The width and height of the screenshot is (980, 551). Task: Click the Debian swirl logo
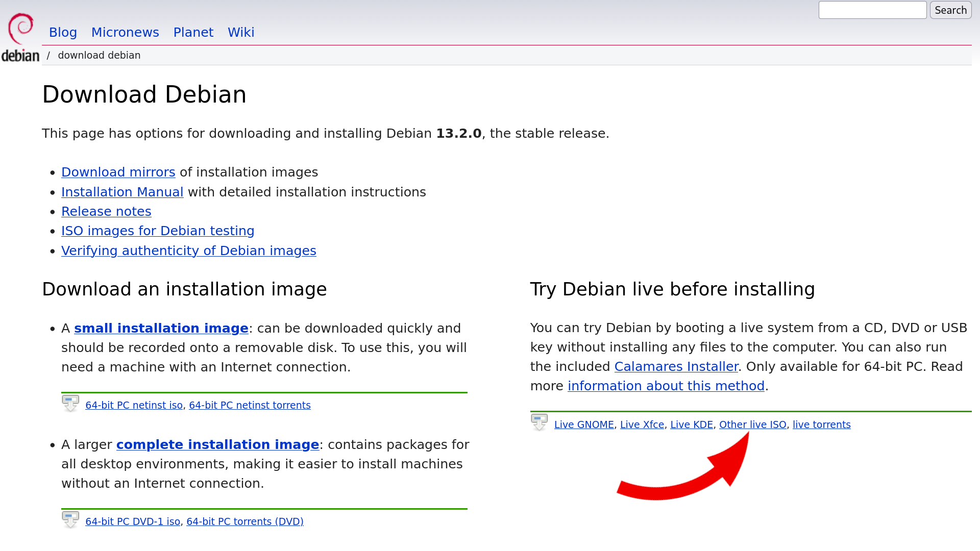(x=20, y=28)
